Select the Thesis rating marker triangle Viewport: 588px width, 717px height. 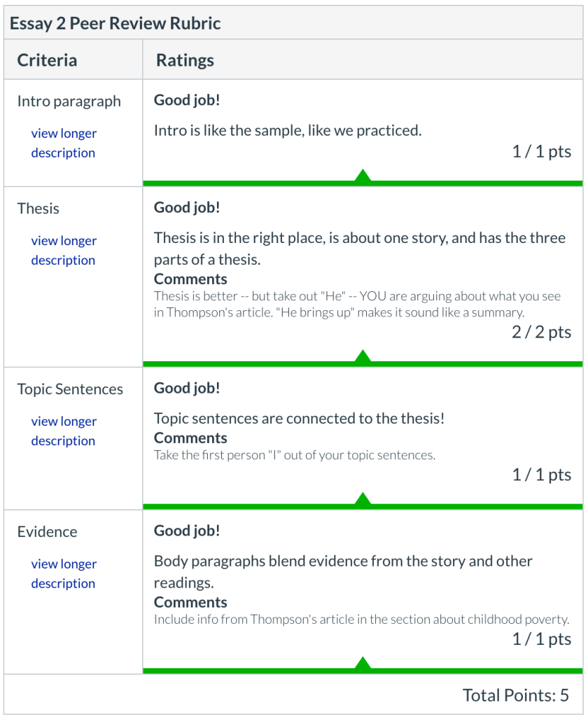pos(363,356)
